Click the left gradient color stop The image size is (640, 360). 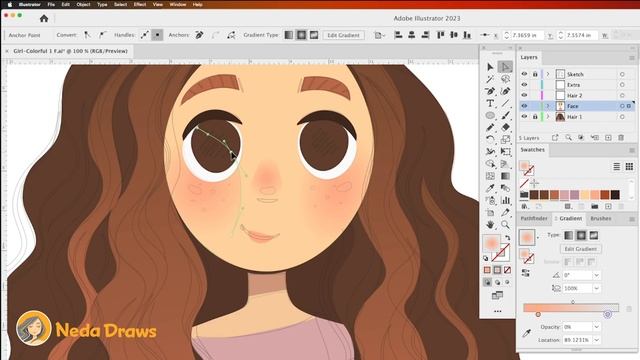(538, 314)
